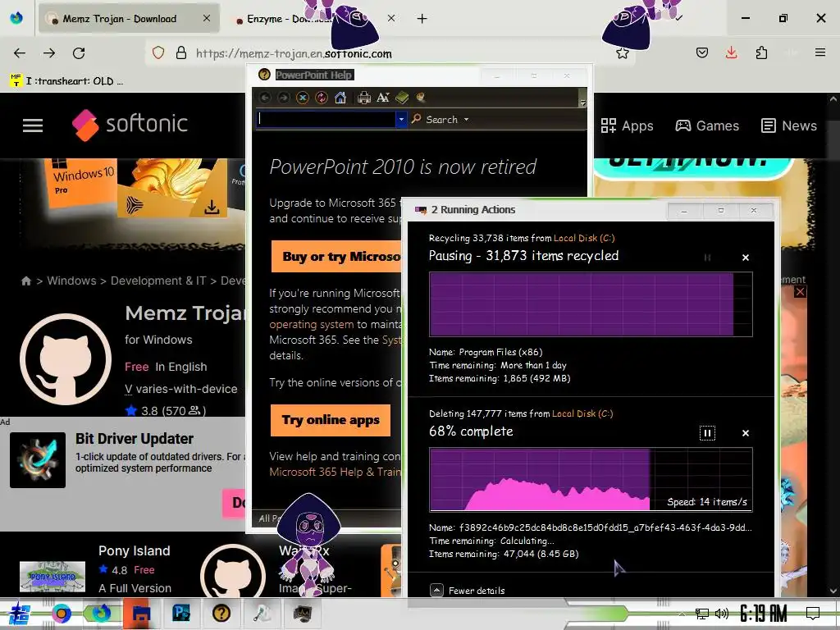Close the side ad with X
Image resolution: width=840 pixels, height=630 pixels.
[x=800, y=292]
